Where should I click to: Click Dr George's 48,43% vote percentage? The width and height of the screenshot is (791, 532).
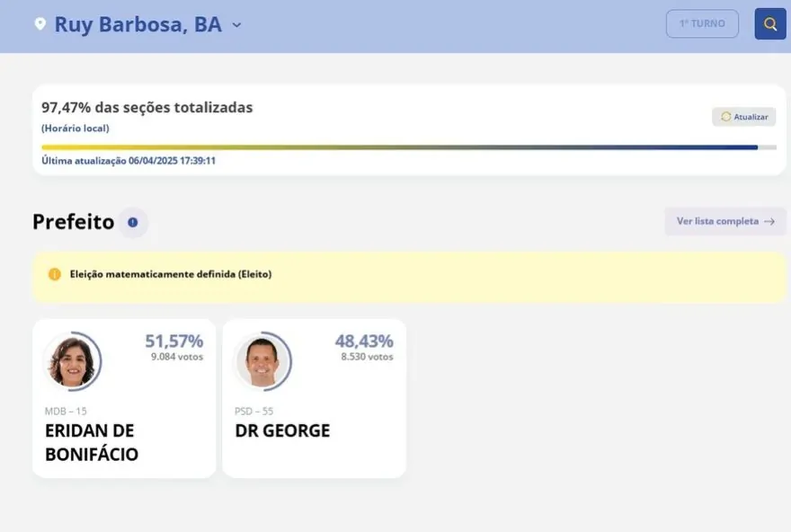pos(364,341)
